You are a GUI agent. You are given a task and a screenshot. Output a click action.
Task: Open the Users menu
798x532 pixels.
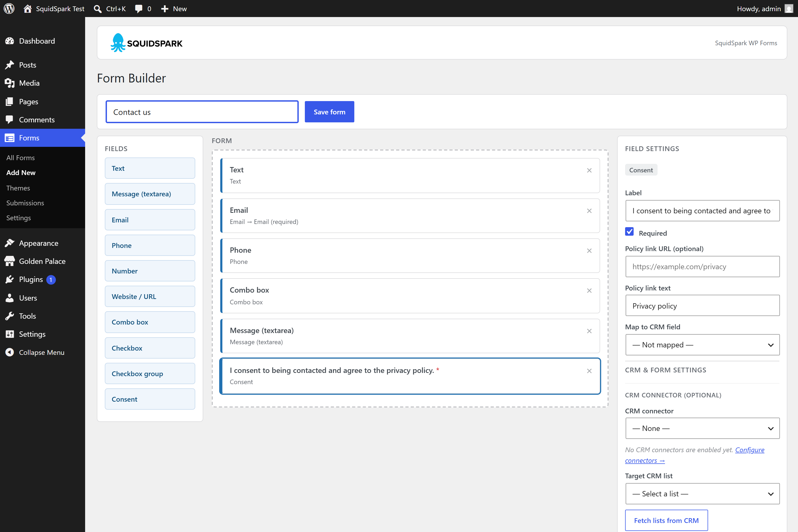(42, 298)
